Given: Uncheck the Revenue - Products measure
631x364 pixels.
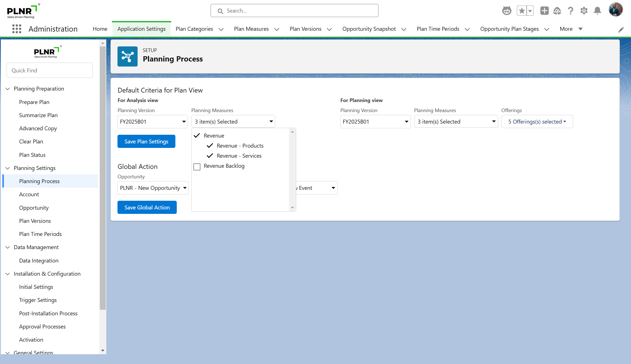Looking at the screenshot, I should (x=210, y=146).
